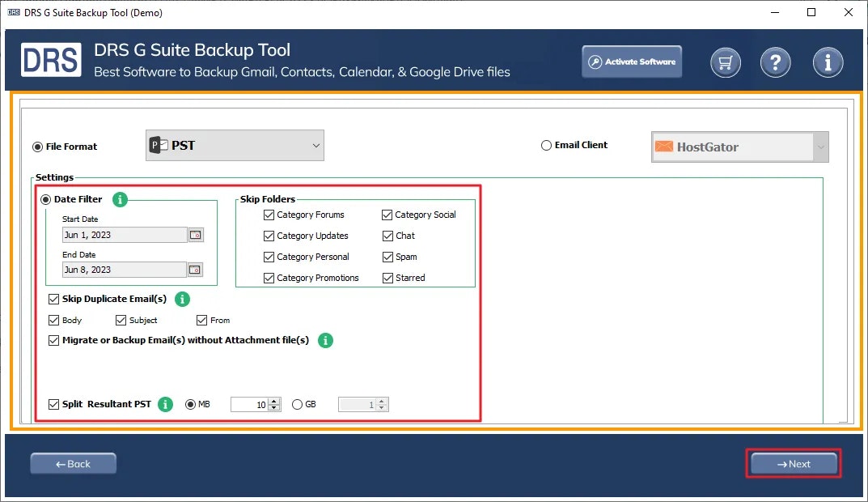Uncheck Category Updates folder

[x=269, y=236]
